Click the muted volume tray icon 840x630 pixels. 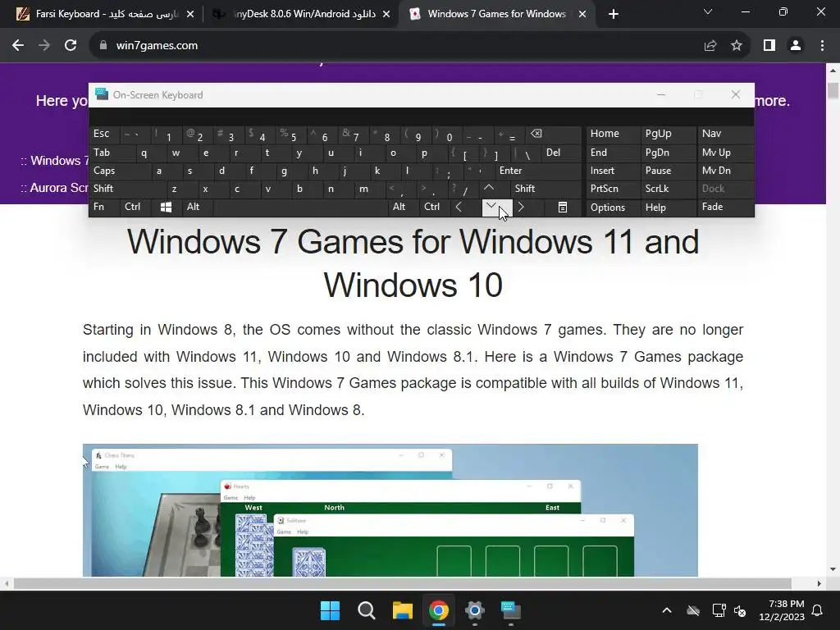click(740, 610)
